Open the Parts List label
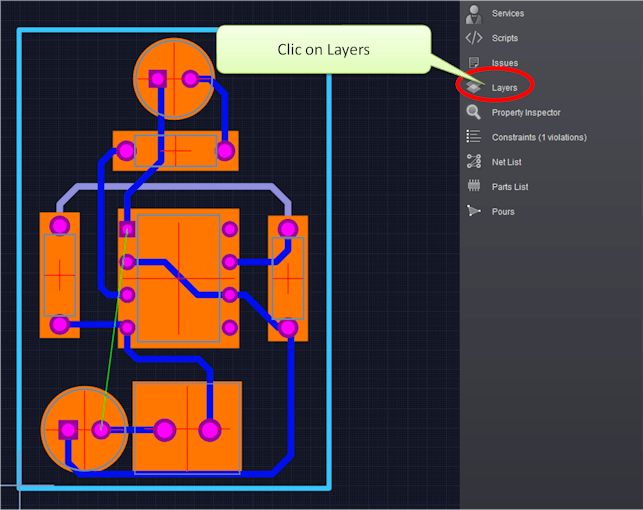Image resolution: width=643 pixels, height=510 pixels. (510, 187)
